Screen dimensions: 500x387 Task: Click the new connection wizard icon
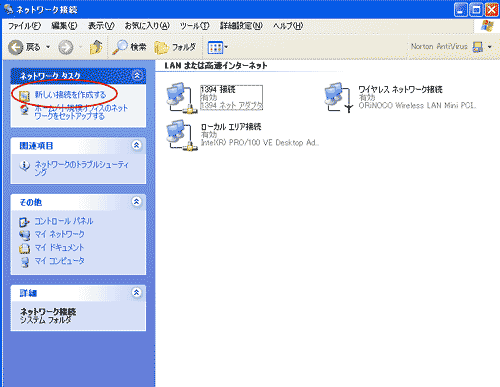coord(24,96)
